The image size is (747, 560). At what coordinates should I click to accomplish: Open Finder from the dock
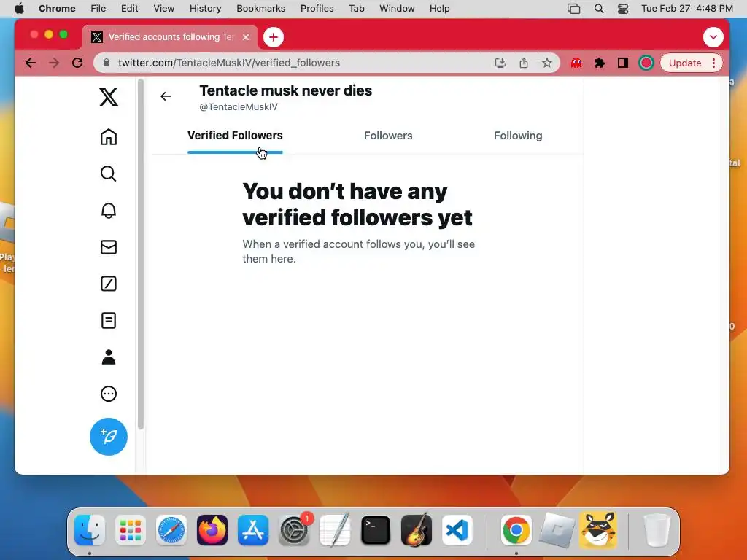[90, 530]
